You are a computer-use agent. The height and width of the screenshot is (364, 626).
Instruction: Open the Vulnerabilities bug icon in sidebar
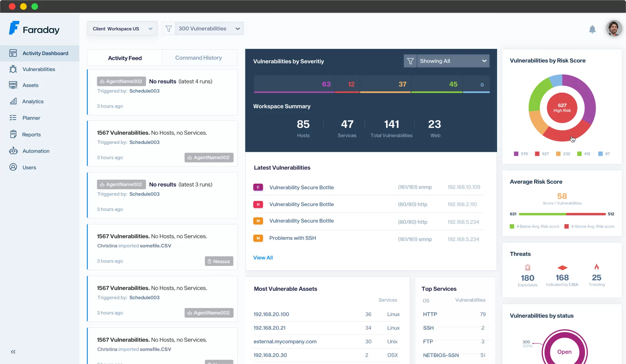tap(13, 69)
